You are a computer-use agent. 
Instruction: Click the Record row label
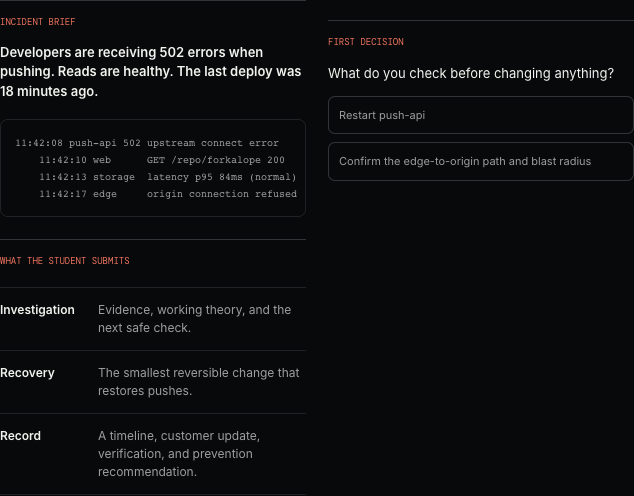click(20, 436)
